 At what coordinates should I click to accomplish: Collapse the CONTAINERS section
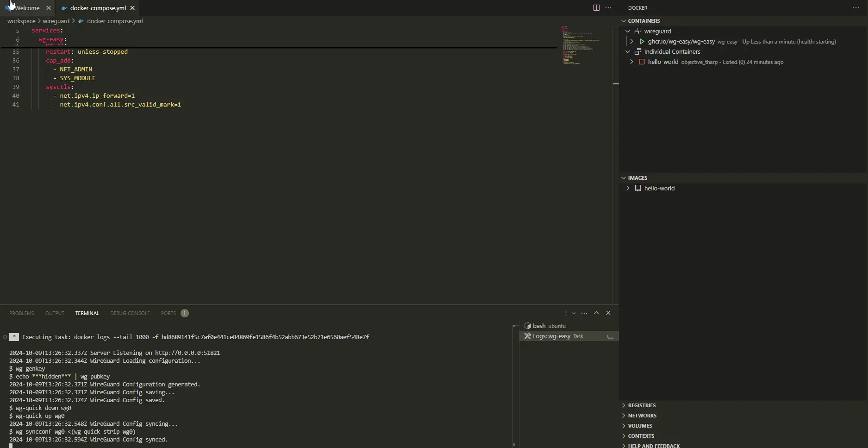[x=624, y=21]
